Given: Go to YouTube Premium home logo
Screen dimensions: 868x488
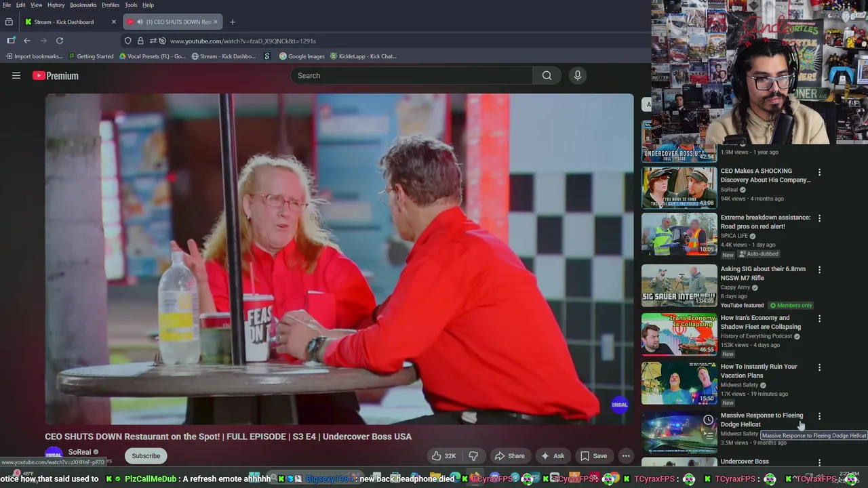Looking at the screenshot, I should (56, 76).
